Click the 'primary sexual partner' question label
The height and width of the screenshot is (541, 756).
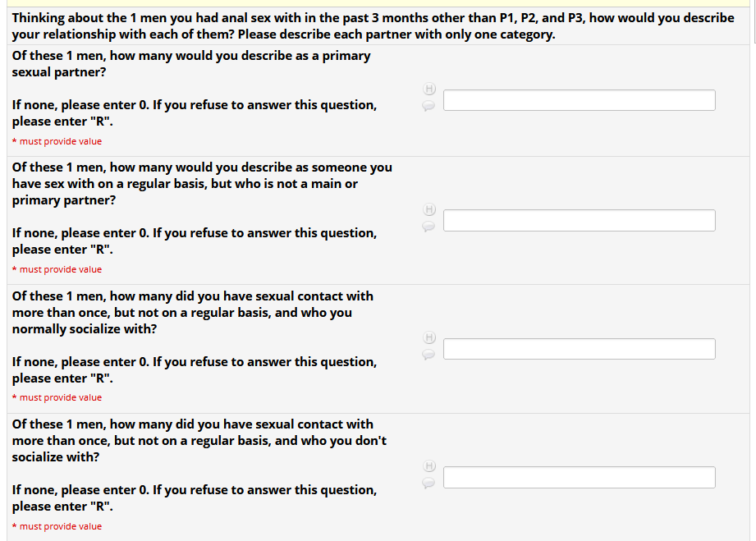(190, 64)
